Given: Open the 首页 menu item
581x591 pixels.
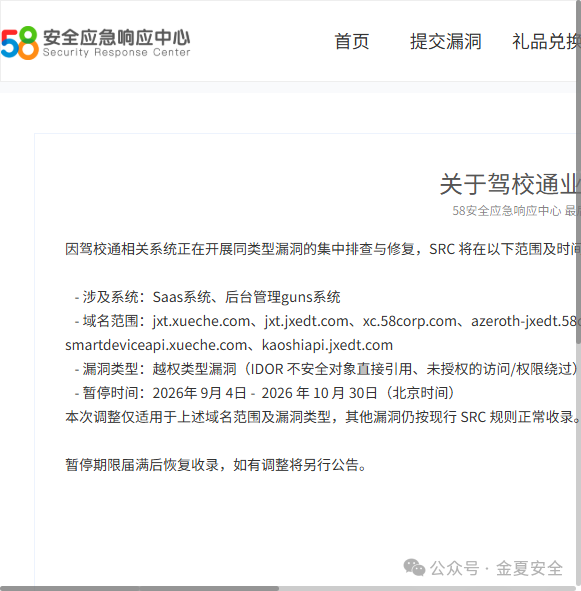Looking at the screenshot, I should (352, 41).
